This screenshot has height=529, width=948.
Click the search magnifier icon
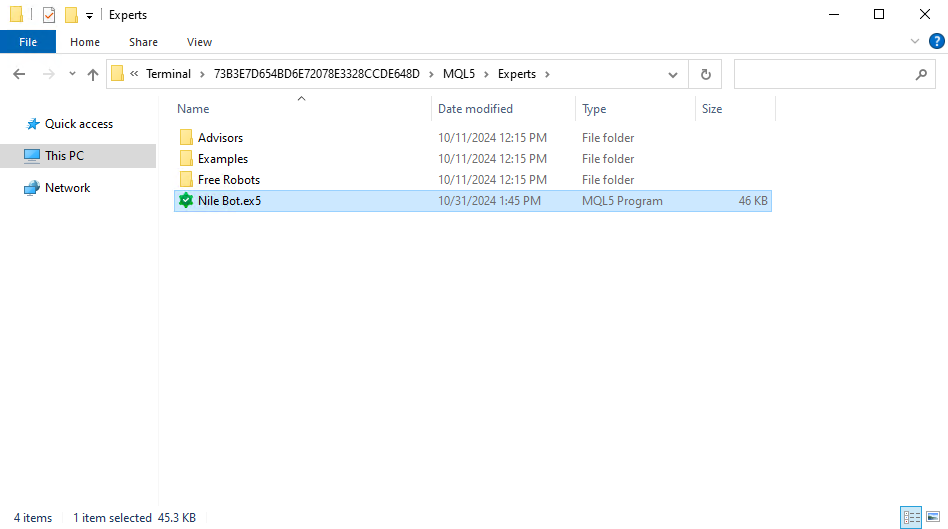(921, 74)
